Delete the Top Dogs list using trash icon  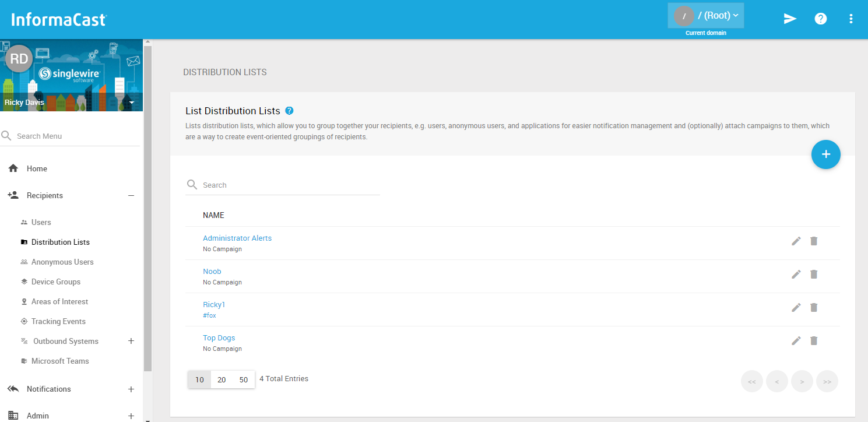[x=814, y=340]
